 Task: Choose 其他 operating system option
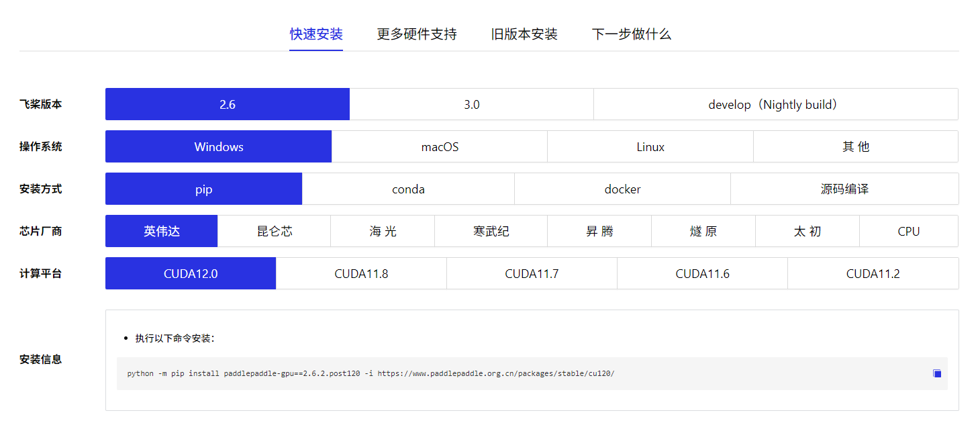click(856, 146)
